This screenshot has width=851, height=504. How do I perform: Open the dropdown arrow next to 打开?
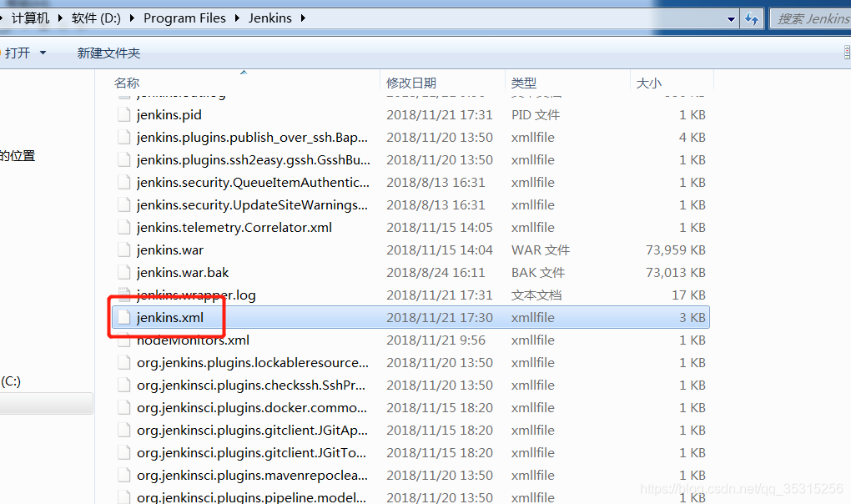[43, 53]
